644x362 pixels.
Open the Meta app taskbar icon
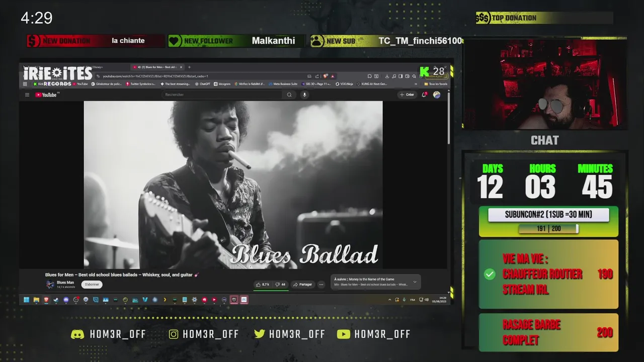coord(244,300)
